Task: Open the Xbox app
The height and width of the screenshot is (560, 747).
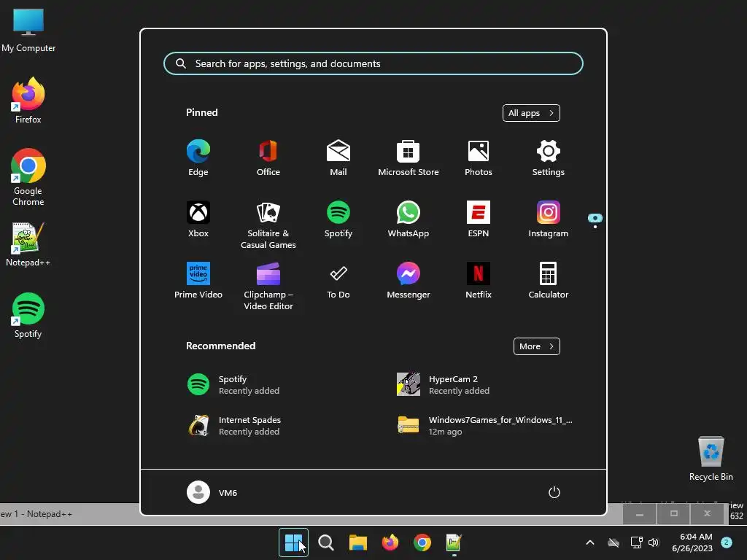Action: tap(198, 219)
